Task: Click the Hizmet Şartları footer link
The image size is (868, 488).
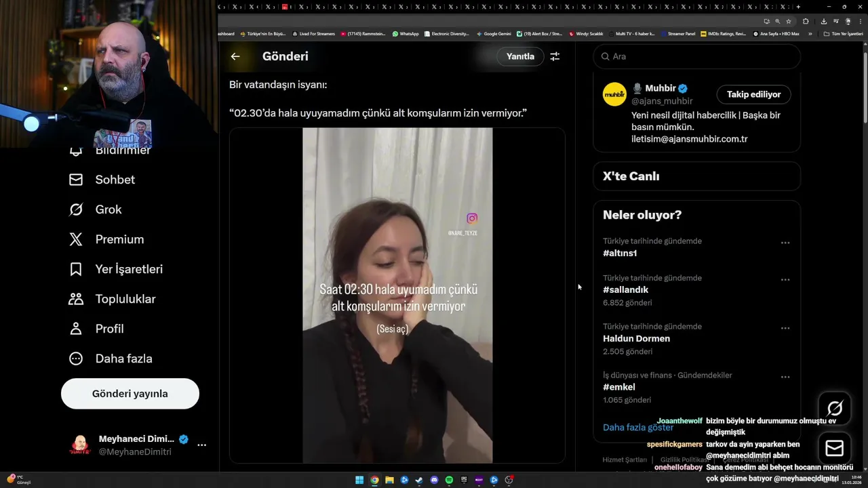Action: coord(625,460)
